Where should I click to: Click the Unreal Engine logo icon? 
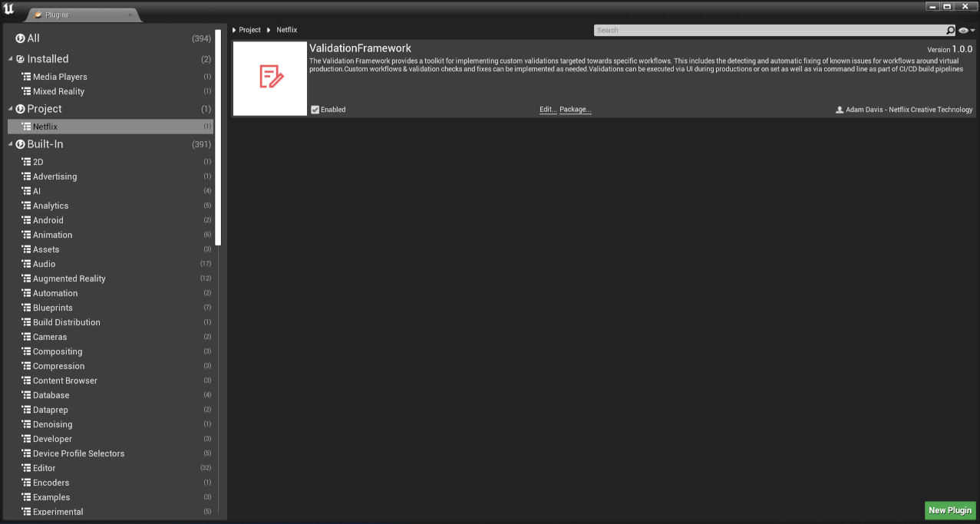(x=9, y=9)
